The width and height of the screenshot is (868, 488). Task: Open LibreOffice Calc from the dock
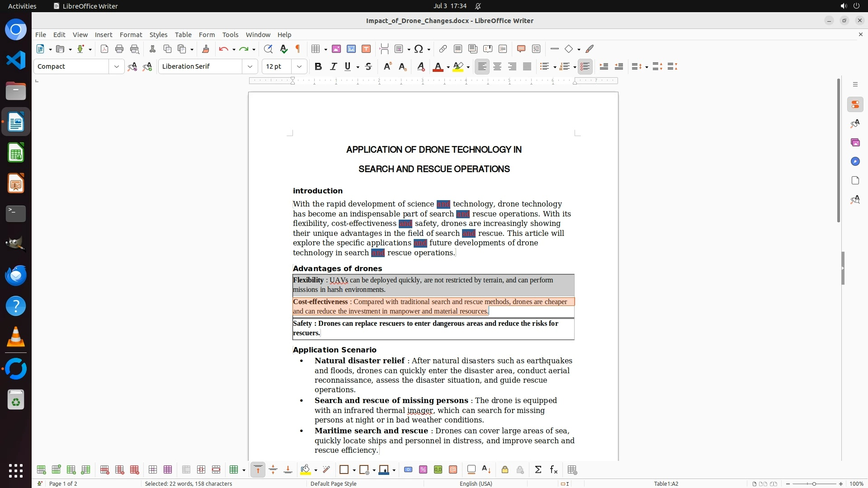[x=16, y=153]
